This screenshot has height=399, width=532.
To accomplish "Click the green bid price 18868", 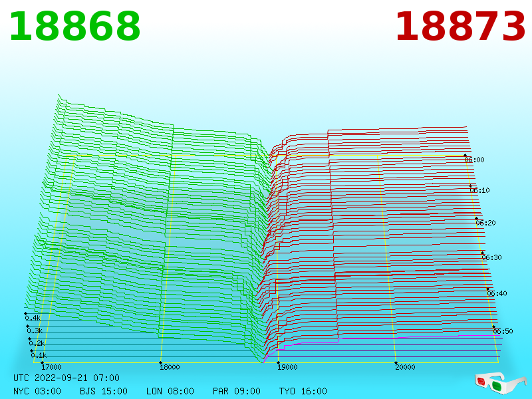I will [x=74, y=27].
